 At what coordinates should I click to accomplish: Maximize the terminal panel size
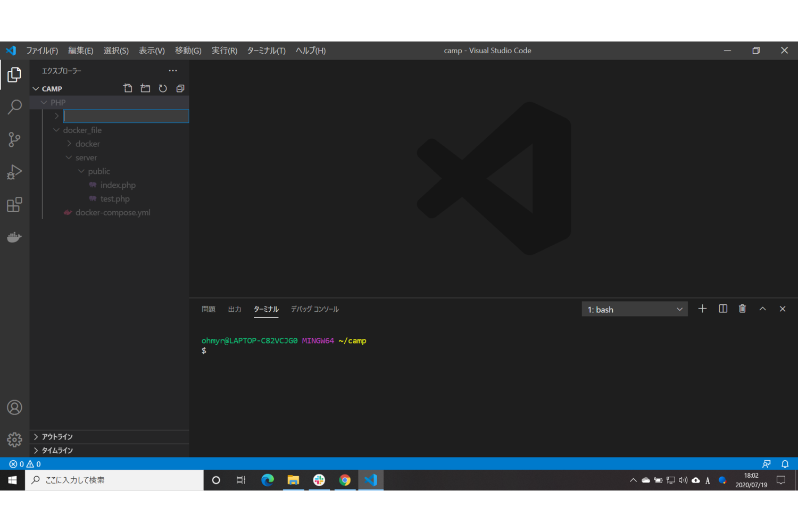[762, 309]
